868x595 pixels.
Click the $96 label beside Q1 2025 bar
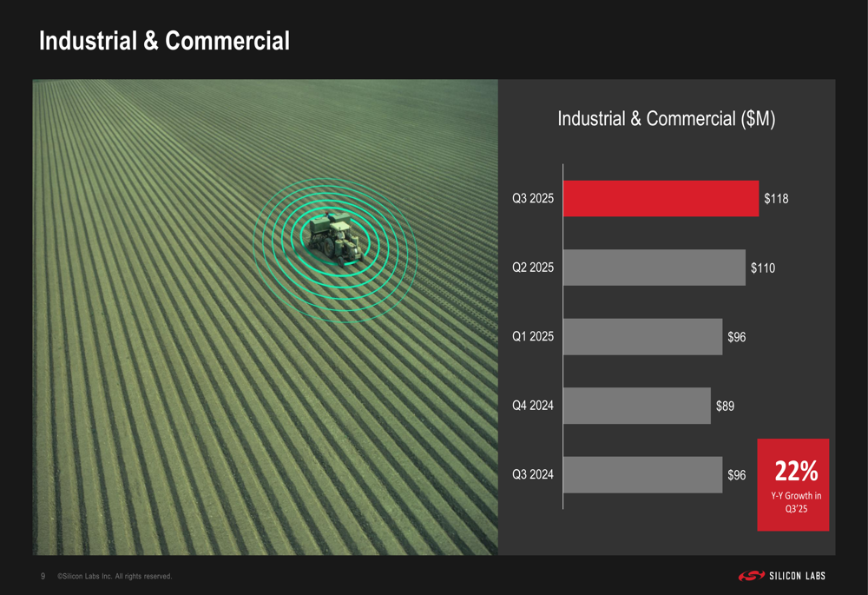click(x=736, y=337)
